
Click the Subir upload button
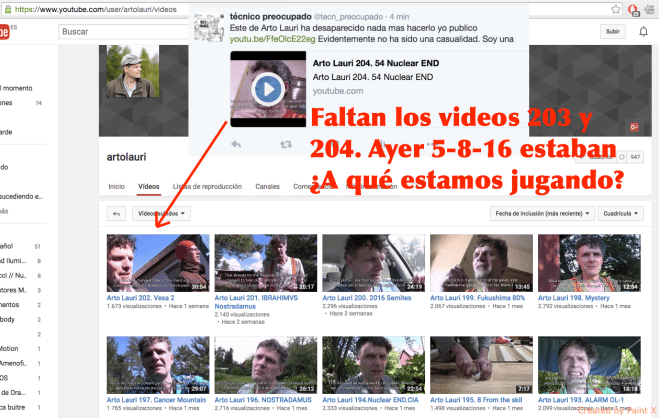coord(612,32)
